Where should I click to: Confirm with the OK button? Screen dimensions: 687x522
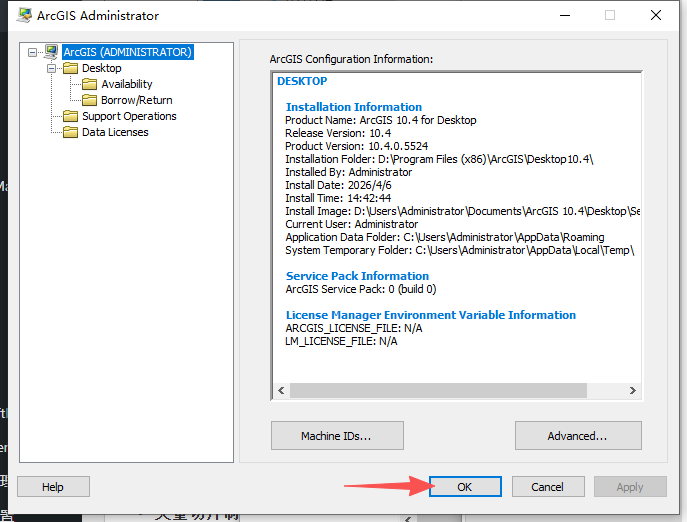[x=465, y=487]
